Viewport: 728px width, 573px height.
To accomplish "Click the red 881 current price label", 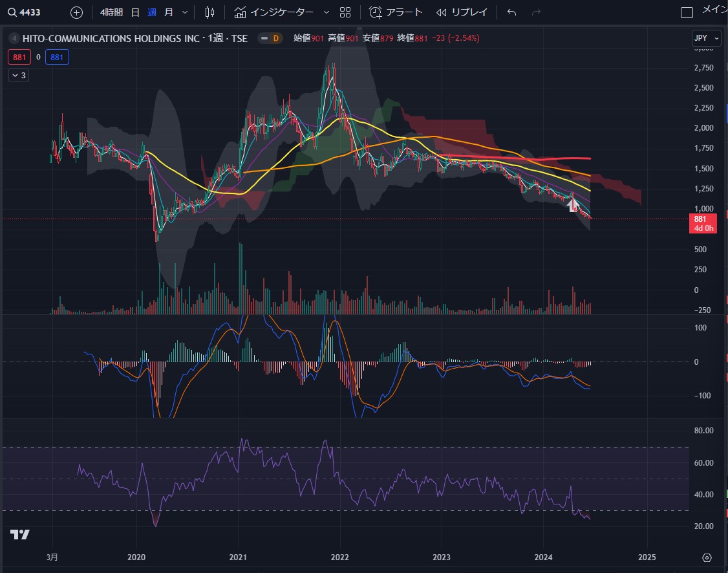I will tap(703, 223).
